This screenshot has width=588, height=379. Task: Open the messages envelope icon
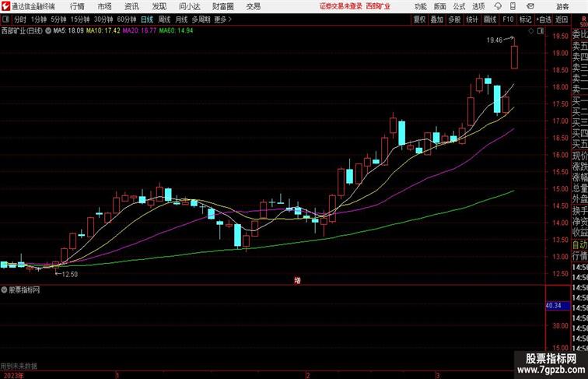(530, 6)
